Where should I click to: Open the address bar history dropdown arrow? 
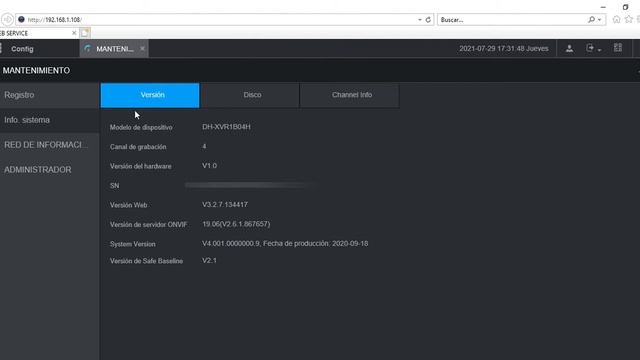(420, 20)
